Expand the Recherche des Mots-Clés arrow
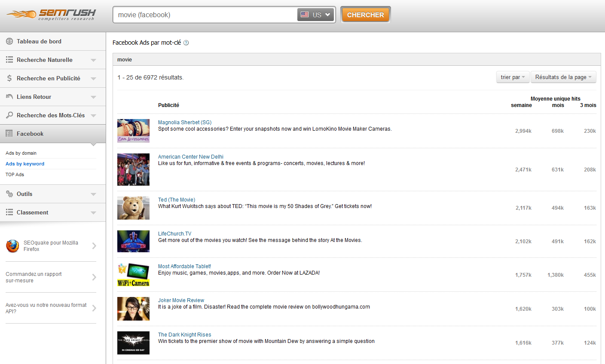This screenshot has width=605, height=364. tap(93, 116)
